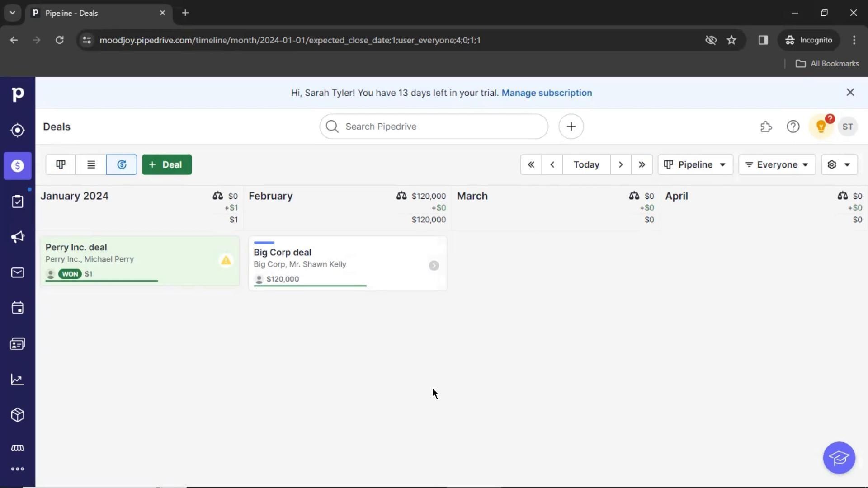868x488 pixels.
Task: Click the green Add Deal button
Action: (166, 164)
